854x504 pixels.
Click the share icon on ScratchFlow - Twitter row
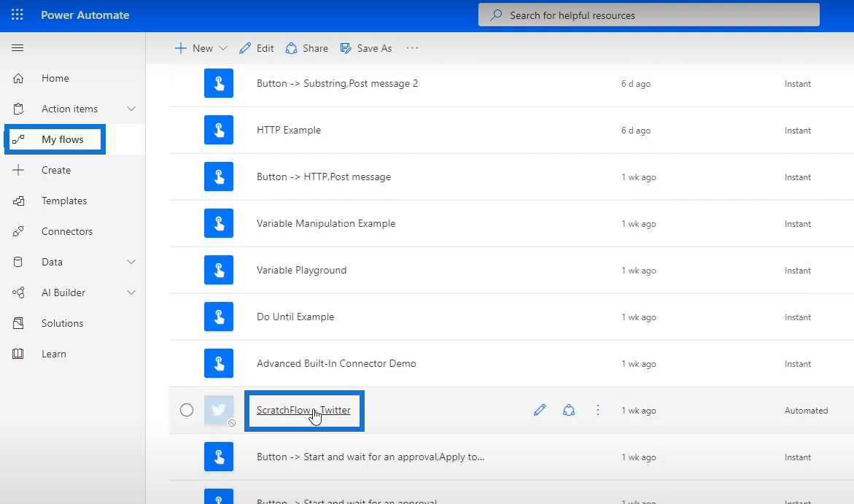click(x=569, y=411)
